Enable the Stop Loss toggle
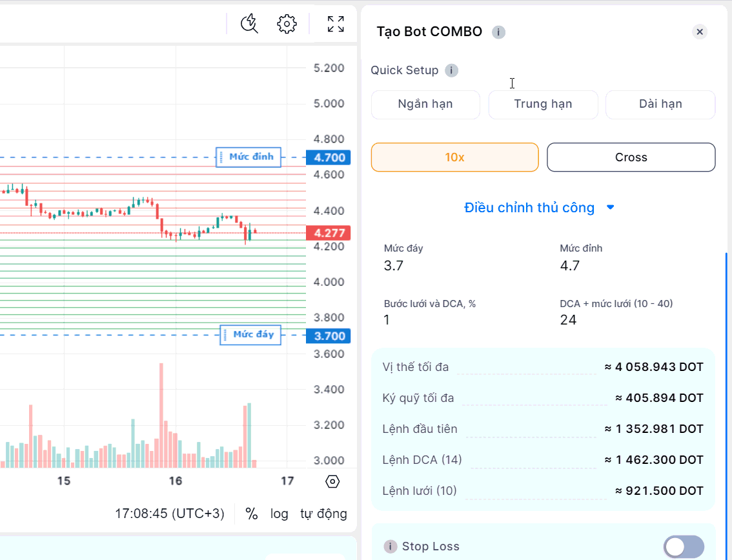This screenshot has height=560, width=732. 684,546
